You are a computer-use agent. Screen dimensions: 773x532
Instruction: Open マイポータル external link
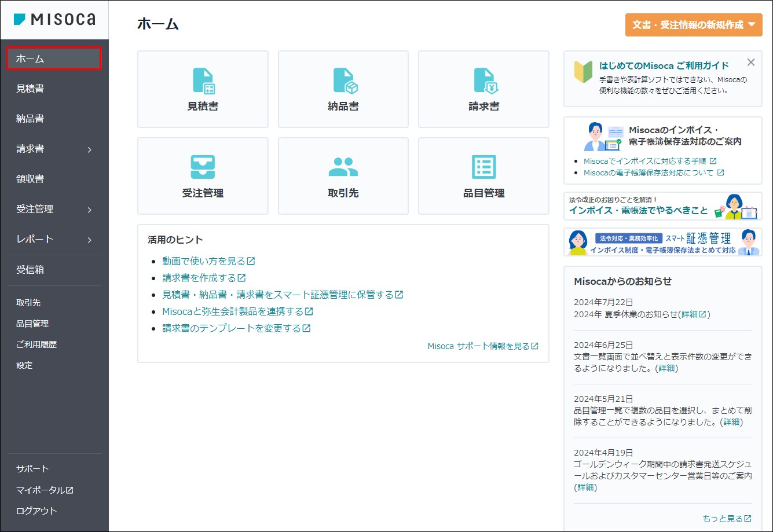[45, 490]
